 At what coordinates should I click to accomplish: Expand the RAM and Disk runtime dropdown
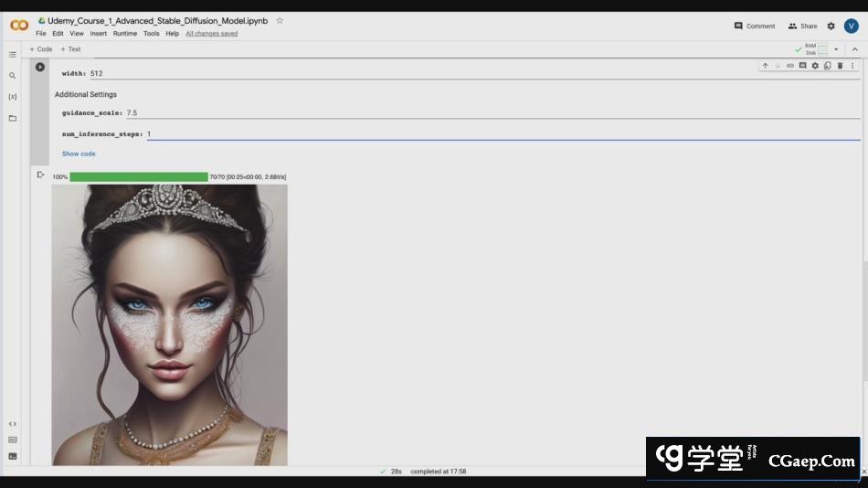pos(835,49)
